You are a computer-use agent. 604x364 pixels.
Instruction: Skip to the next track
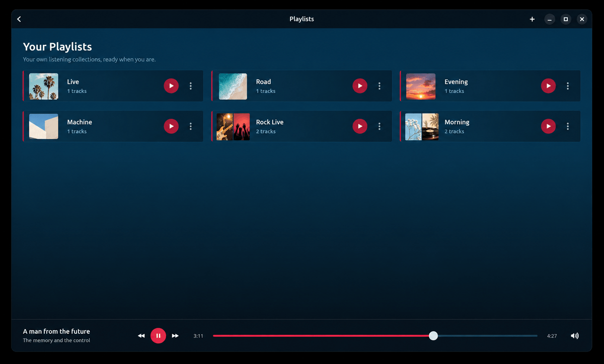tap(175, 336)
